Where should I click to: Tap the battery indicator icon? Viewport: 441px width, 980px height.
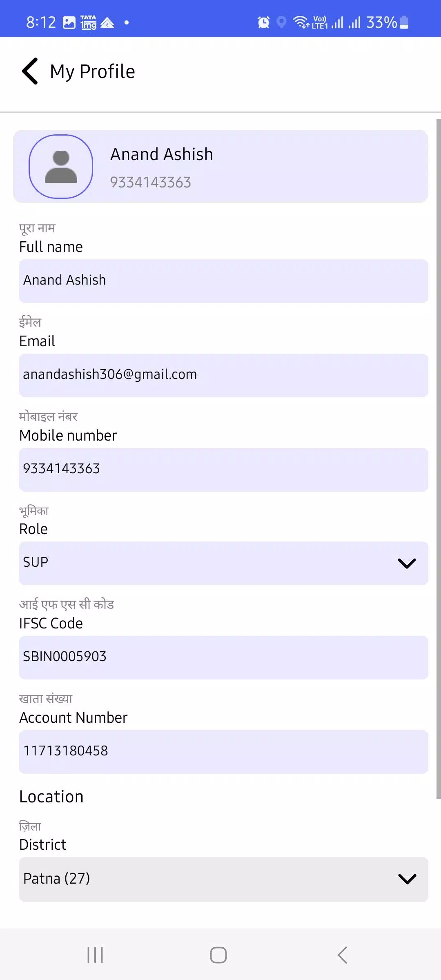[404, 22]
